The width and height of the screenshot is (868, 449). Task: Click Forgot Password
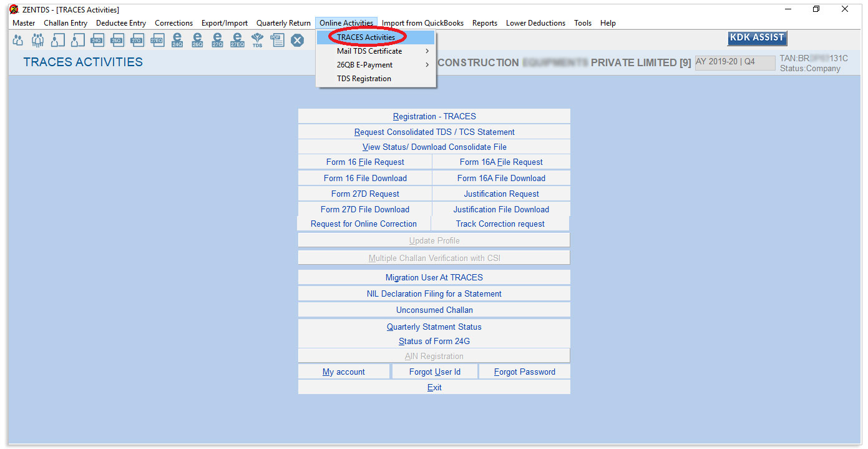525,372
